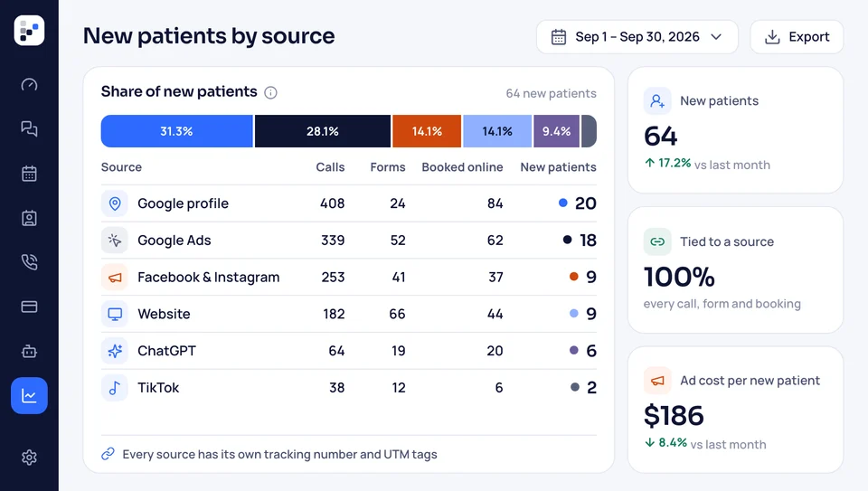Click the every call, form and booking caption
Viewport: 868px width, 491px height.
click(722, 304)
